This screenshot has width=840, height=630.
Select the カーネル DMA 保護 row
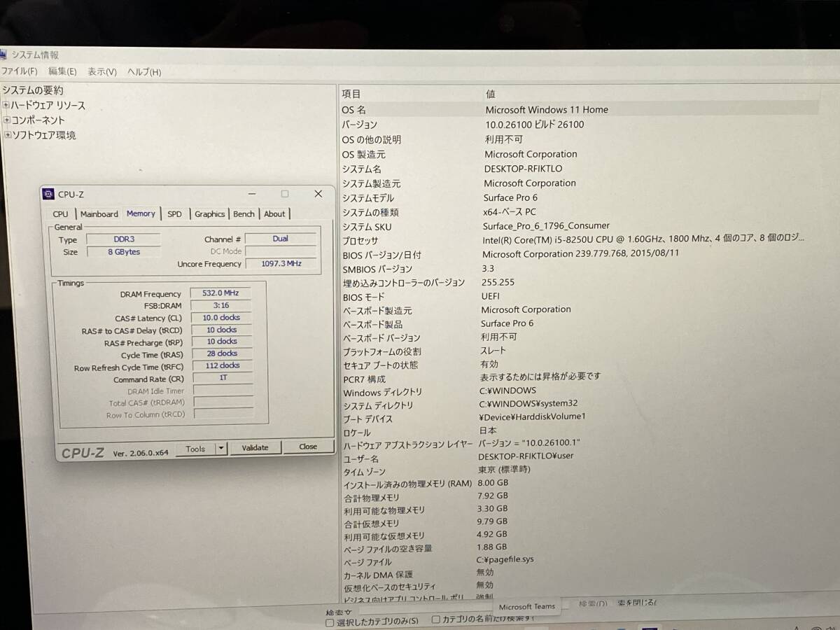[x=580, y=574]
